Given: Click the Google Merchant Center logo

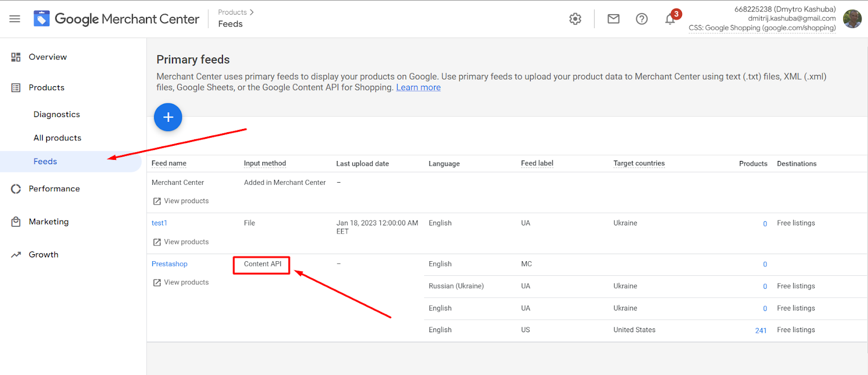Looking at the screenshot, I should pos(117,19).
